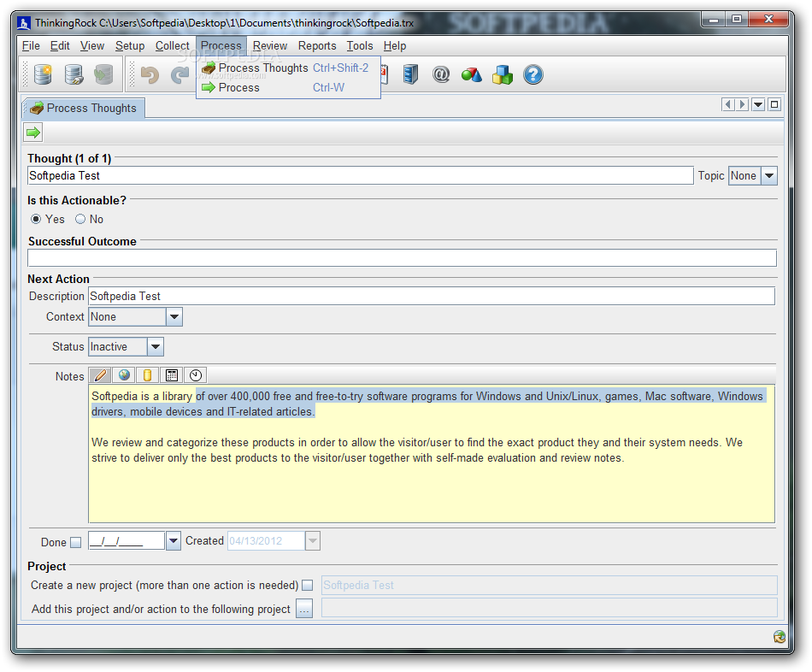
Task: Click the following project field
Action: click(550, 608)
